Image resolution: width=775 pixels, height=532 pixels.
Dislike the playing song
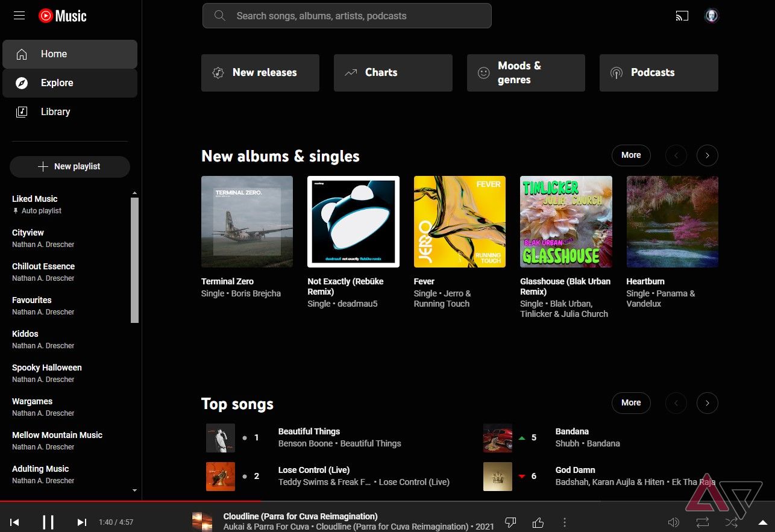510,522
